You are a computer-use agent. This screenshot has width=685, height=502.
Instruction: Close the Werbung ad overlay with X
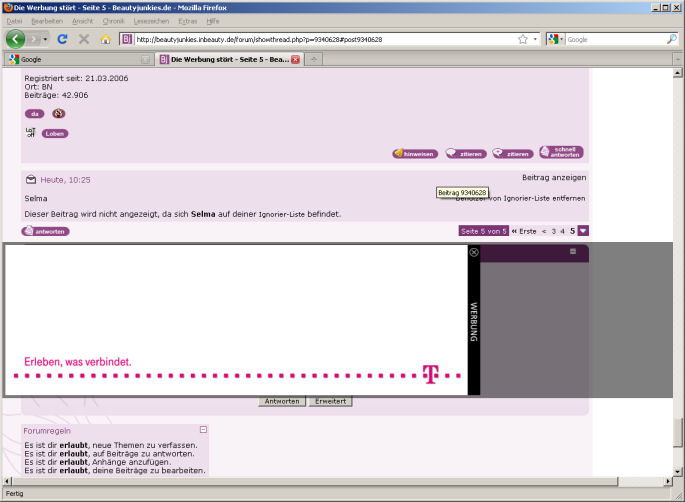[474, 252]
